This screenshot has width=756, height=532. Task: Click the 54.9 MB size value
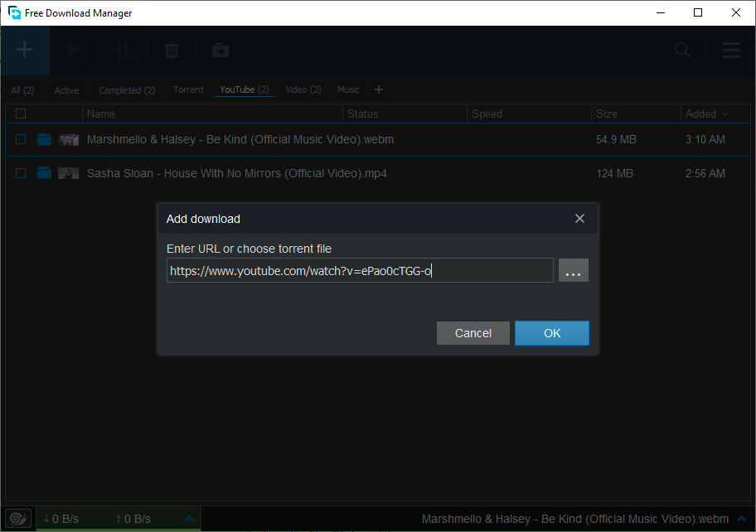point(616,140)
